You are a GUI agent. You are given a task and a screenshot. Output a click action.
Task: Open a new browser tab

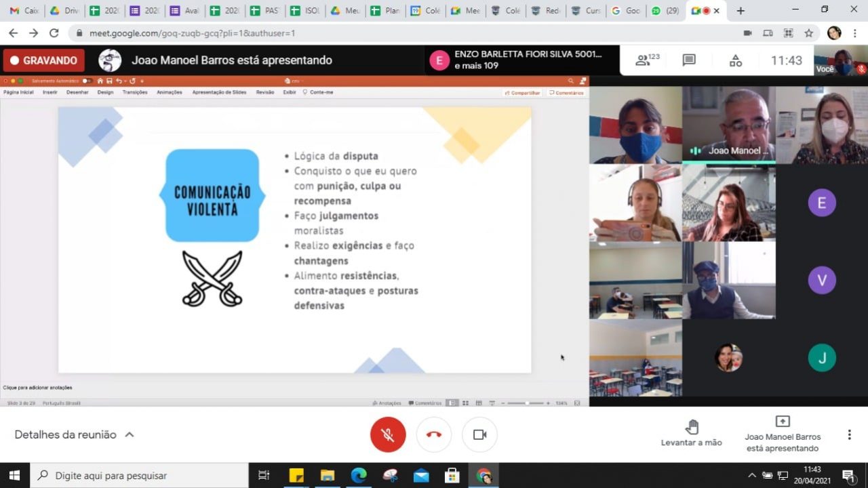point(741,11)
